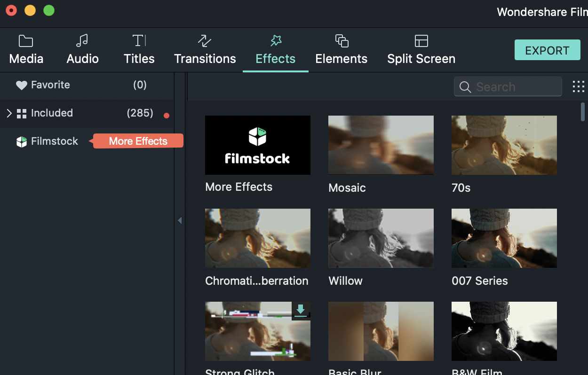Collapse the left sidebar panel arrow
Screen dimensions: 588x375
[180, 220]
